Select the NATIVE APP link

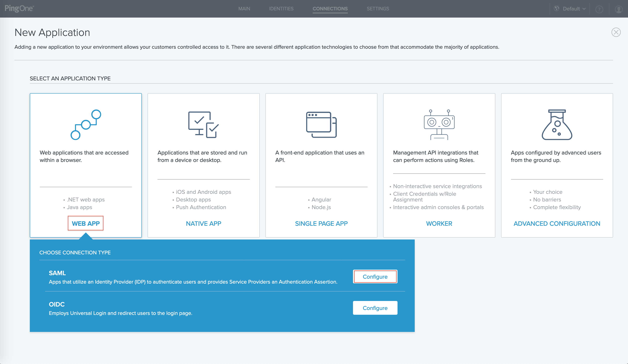203,223
